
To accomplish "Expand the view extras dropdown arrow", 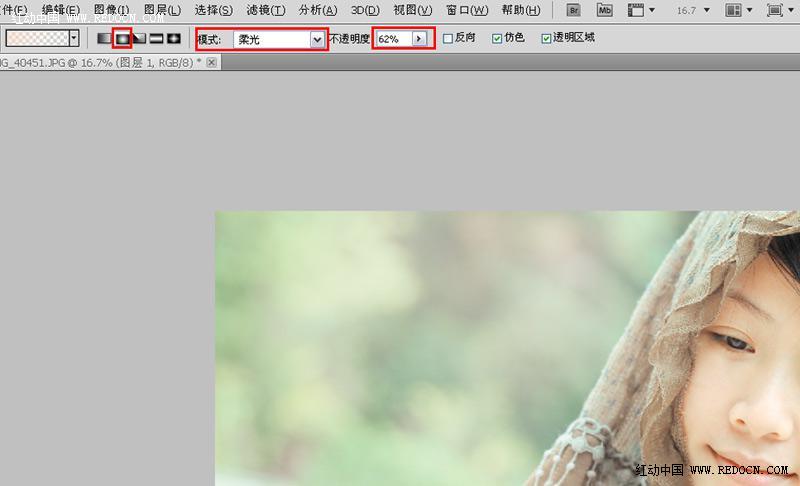I will (652, 10).
